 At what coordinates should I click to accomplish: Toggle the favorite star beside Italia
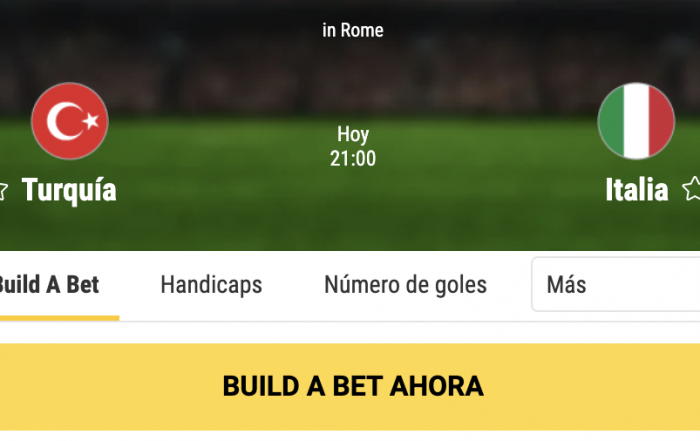tap(692, 189)
